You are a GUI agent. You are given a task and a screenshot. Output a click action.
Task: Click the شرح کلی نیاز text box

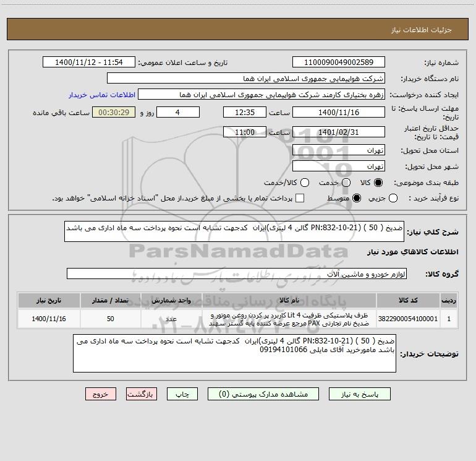pyautogui.click(x=263, y=232)
